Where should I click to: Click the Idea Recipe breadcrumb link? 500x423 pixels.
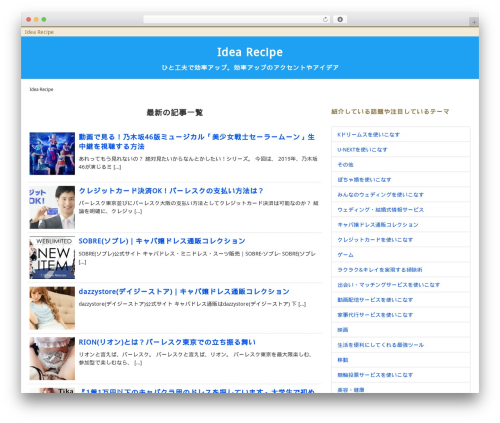click(x=41, y=89)
